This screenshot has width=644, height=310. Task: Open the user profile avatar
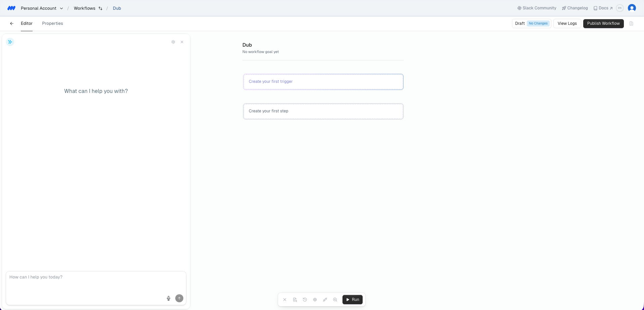(632, 8)
